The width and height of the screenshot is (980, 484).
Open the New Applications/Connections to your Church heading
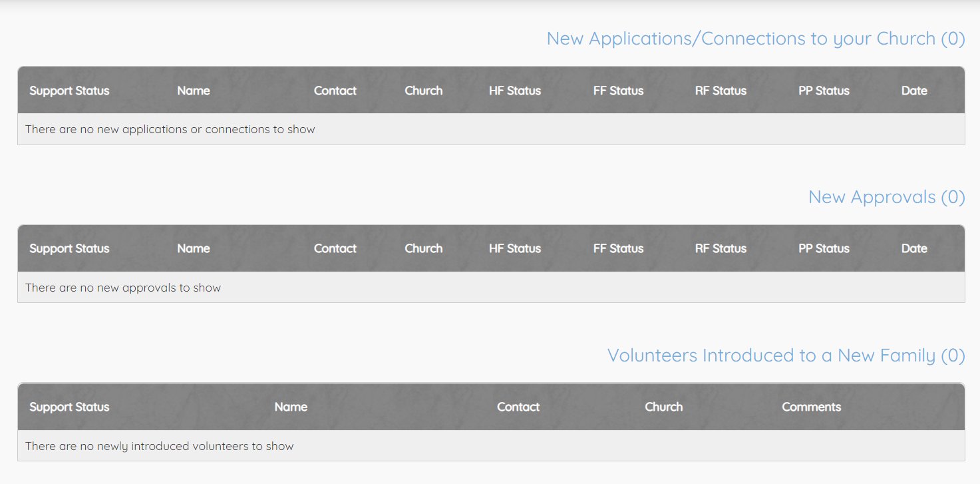point(755,39)
